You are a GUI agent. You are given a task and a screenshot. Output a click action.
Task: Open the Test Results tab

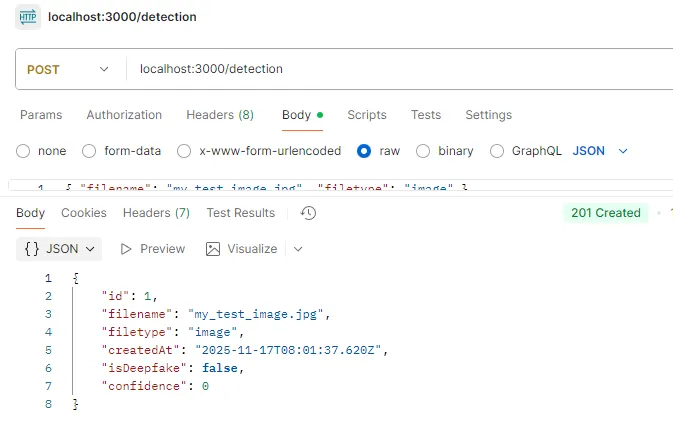click(240, 213)
